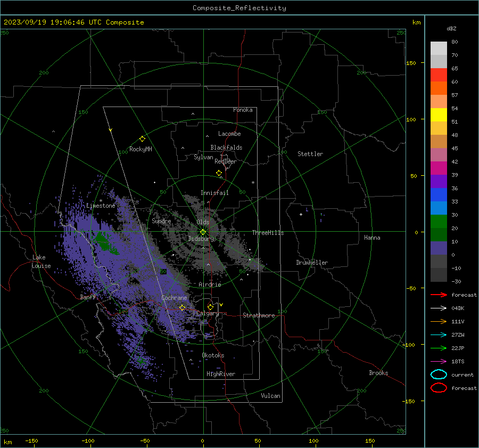
Task: Click the orange 111V arrow legend icon
Action: tap(439, 321)
